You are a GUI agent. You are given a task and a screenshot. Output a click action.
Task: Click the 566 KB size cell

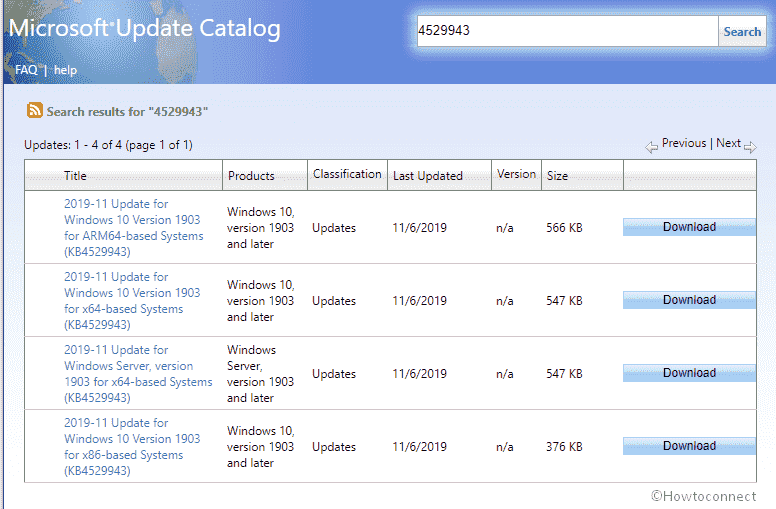coord(564,228)
